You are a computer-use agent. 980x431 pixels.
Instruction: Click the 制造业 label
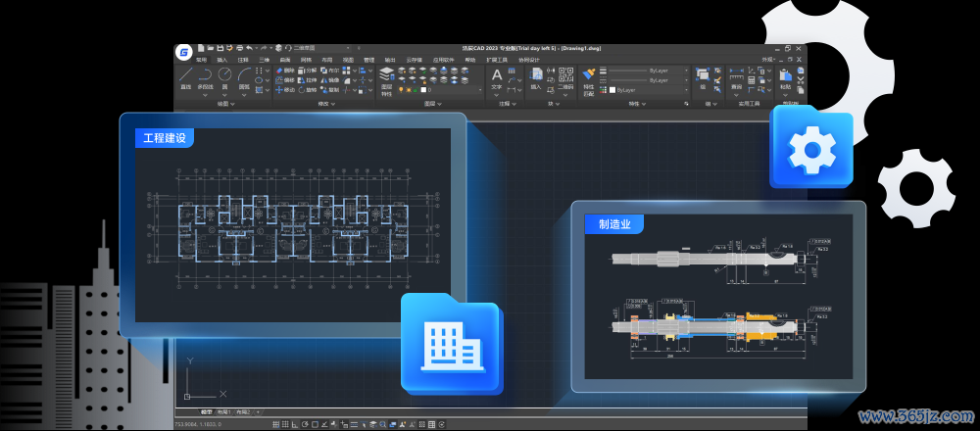pos(613,224)
